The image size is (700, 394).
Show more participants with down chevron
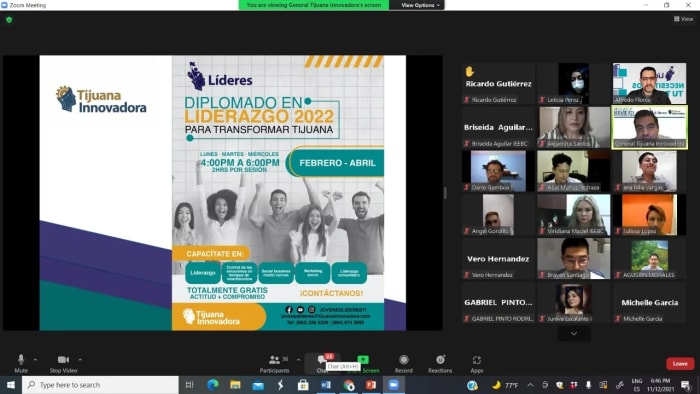point(574,333)
